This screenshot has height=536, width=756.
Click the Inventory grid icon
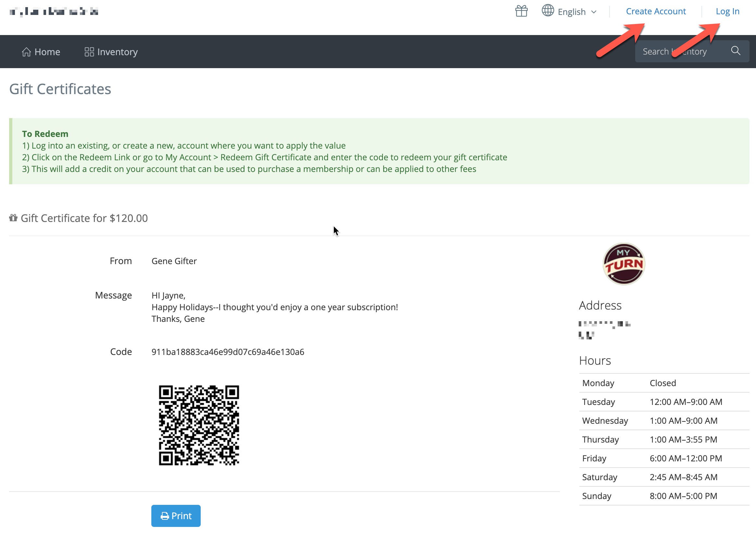pos(89,52)
